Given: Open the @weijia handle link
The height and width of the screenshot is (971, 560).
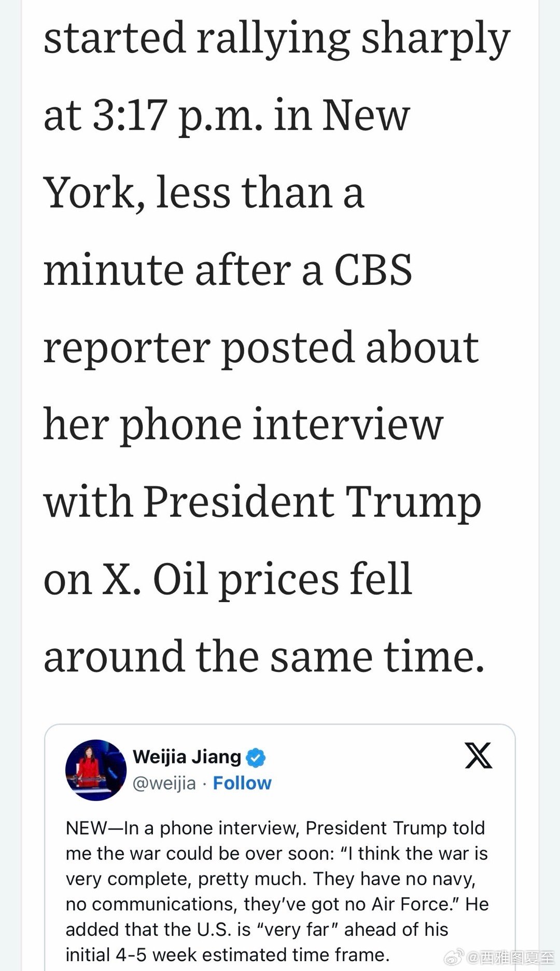Looking at the screenshot, I should 164,783.
